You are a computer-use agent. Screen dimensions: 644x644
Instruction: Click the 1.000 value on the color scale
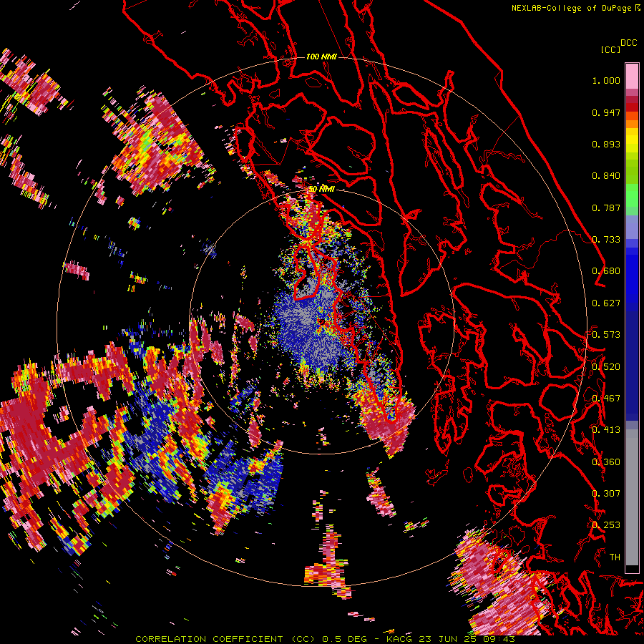click(x=606, y=80)
